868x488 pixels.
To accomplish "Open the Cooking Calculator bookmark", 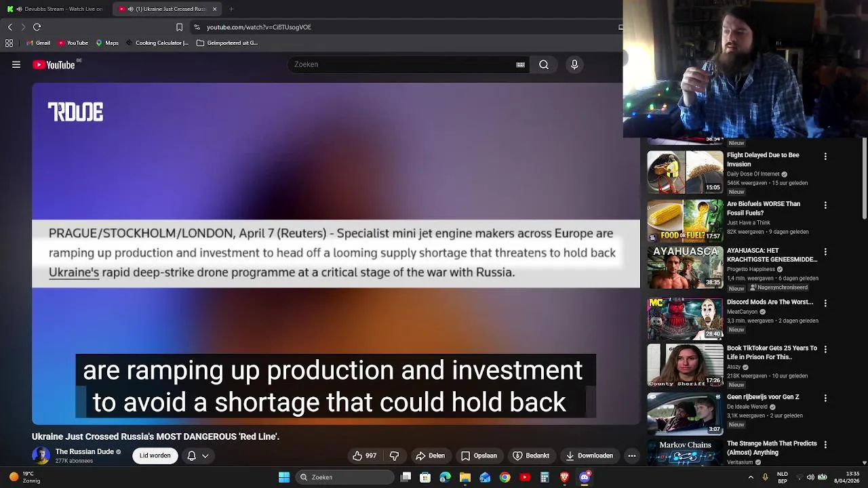I will pyautogui.click(x=157, y=43).
